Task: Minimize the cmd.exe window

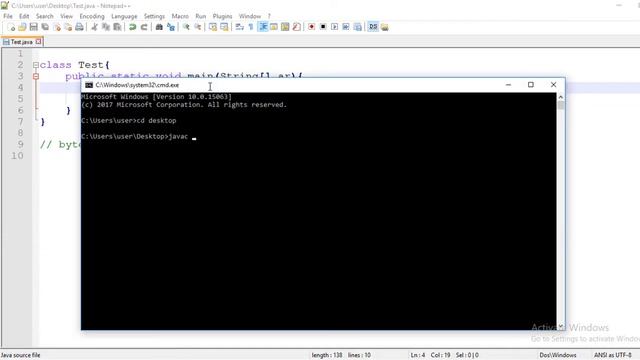Action: (508, 84)
